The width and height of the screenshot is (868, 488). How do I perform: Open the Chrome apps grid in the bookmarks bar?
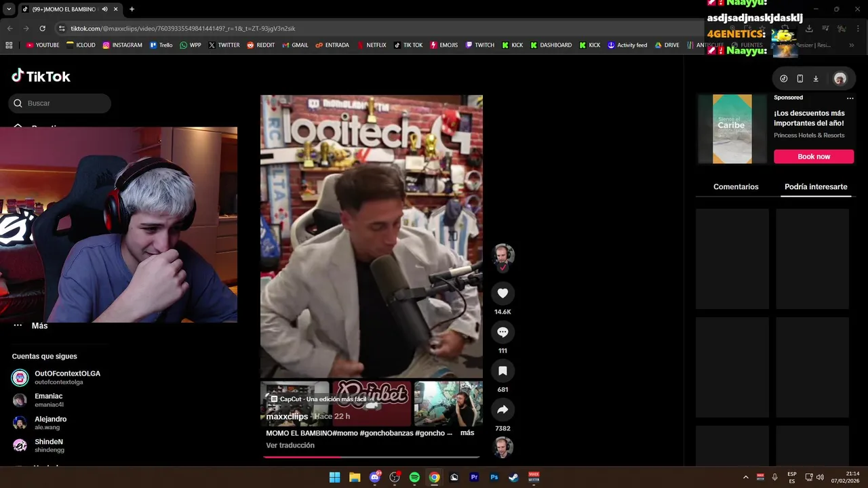click(x=9, y=45)
